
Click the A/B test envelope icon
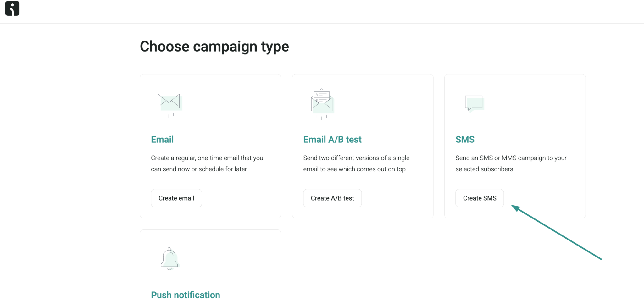click(322, 103)
